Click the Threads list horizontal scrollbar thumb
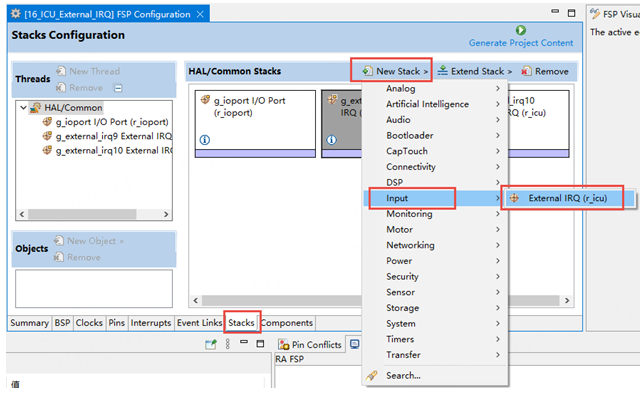This screenshot has width=642, height=396. (82, 214)
